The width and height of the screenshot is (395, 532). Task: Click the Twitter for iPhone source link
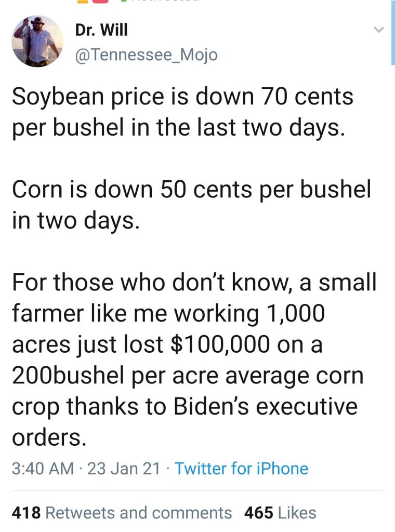(241, 469)
